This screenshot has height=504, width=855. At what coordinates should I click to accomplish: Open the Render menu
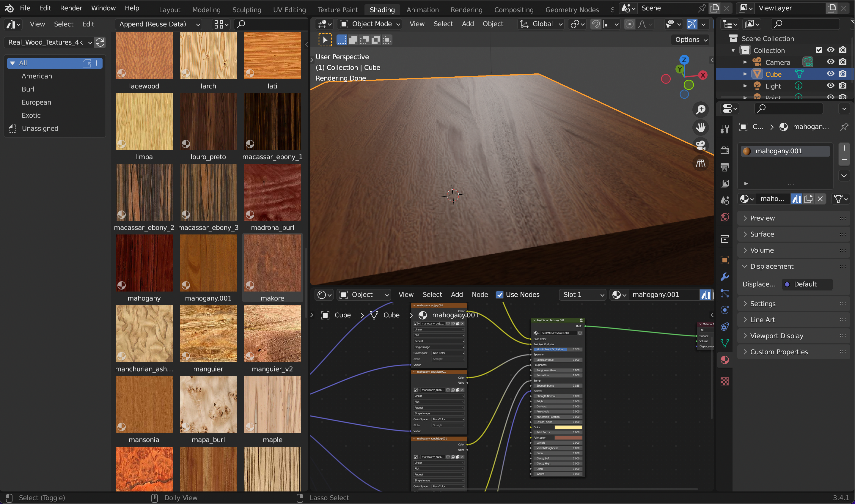71,8
